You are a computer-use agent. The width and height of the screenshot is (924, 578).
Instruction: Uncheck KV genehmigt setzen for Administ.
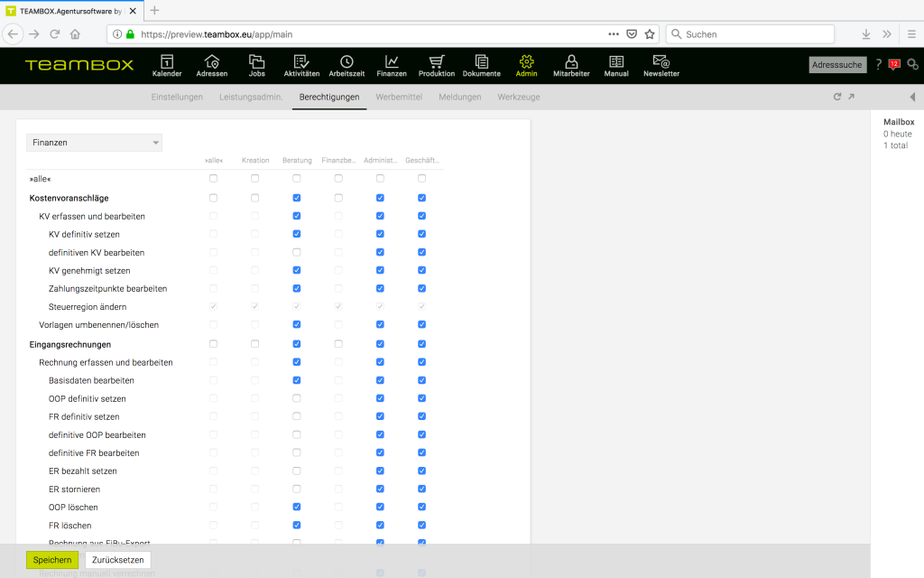pyautogui.click(x=380, y=270)
